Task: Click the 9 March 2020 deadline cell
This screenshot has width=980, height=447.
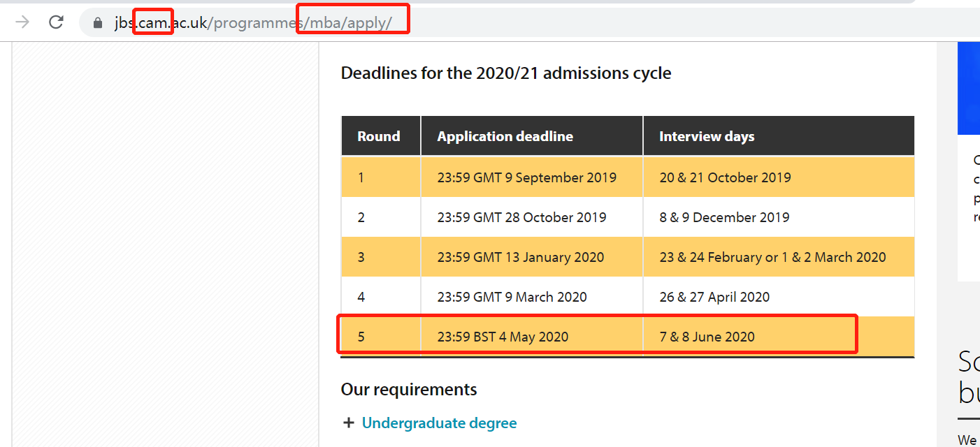Action: [512, 297]
